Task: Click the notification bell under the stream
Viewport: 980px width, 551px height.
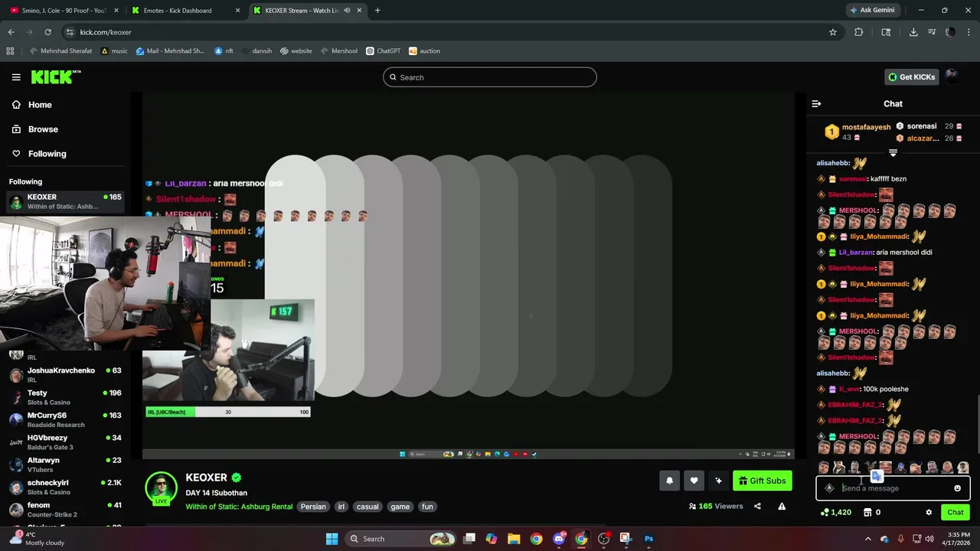Action: (669, 481)
